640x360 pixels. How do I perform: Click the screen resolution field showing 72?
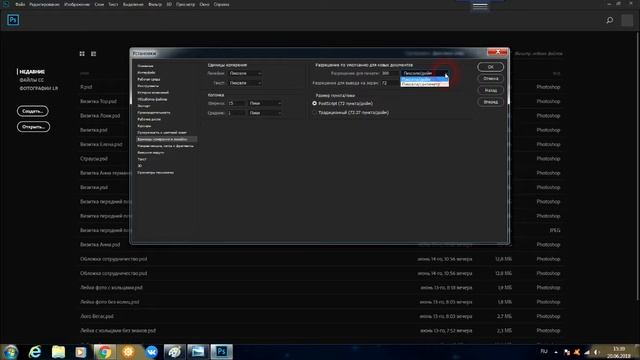click(x=390, y=83)
